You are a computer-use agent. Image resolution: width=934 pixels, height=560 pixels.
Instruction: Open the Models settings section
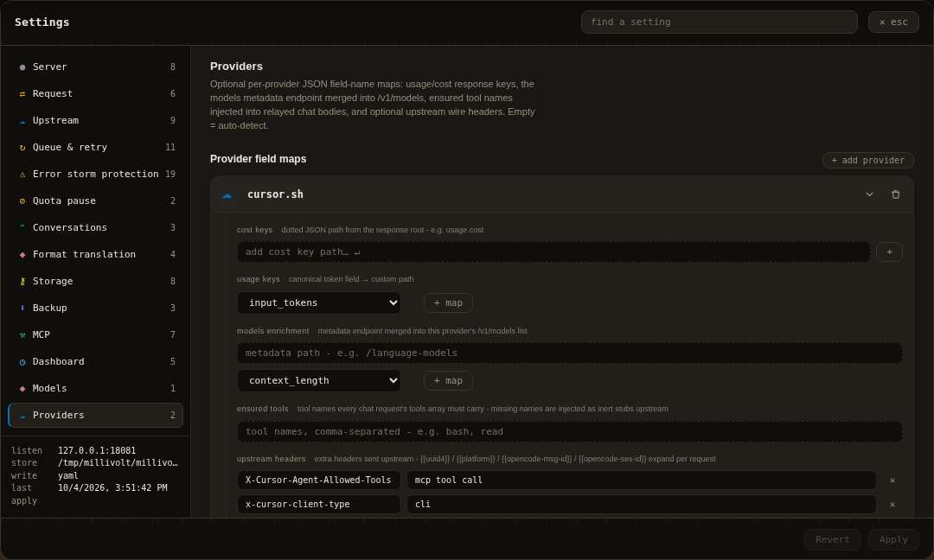click(x=95, y=389)
